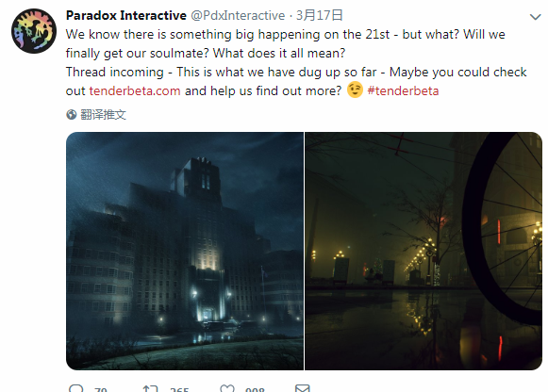Open the tweet options chevron menu
This screenshot has height=392, width=548.
(535, 17)
